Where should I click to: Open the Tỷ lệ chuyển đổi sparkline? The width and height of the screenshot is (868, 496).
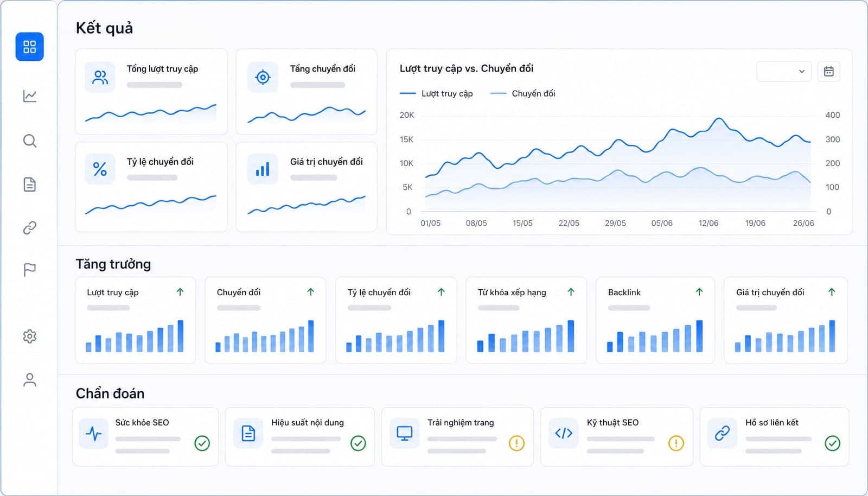point(151,205)
